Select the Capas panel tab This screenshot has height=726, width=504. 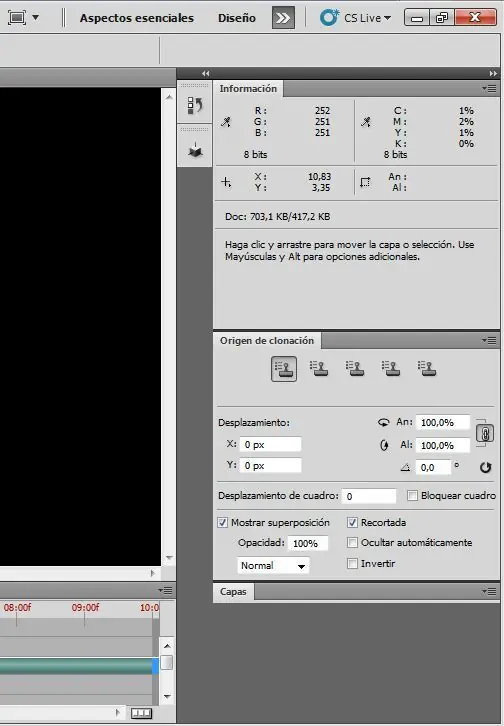pyautogui.click(x=233, y=591)
